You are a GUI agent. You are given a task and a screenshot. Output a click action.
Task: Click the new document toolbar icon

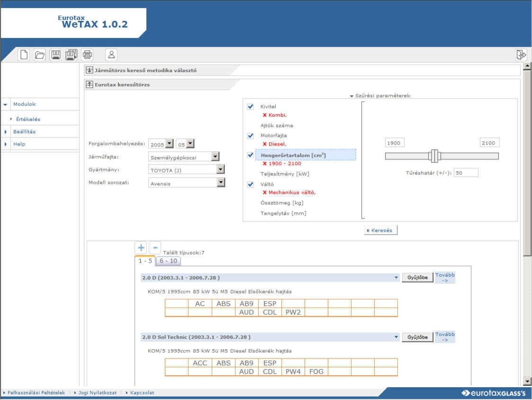pos(24,55)
